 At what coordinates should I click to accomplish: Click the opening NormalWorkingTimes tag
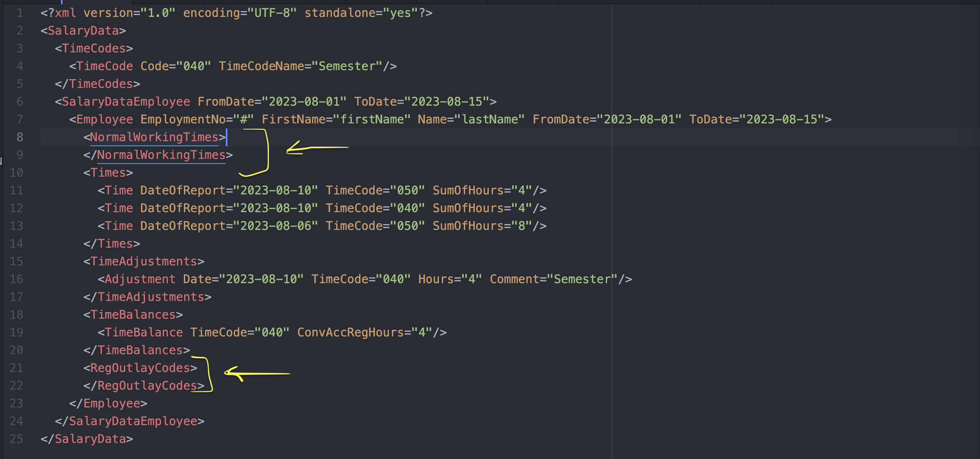pos(154,137)
